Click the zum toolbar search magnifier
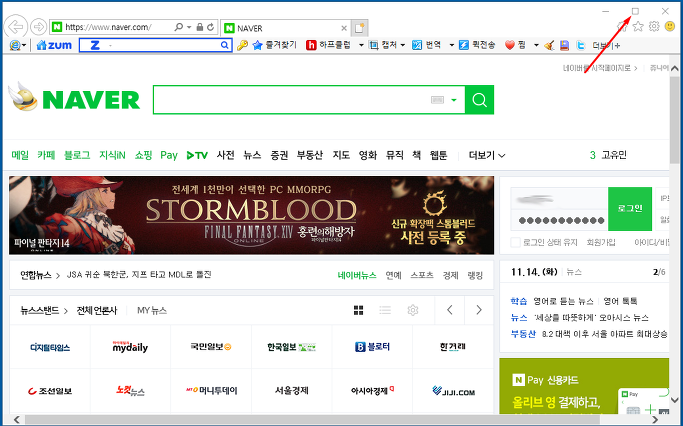Image resolution: width=683 pixels, height=426 pixels. coord(224,45)
